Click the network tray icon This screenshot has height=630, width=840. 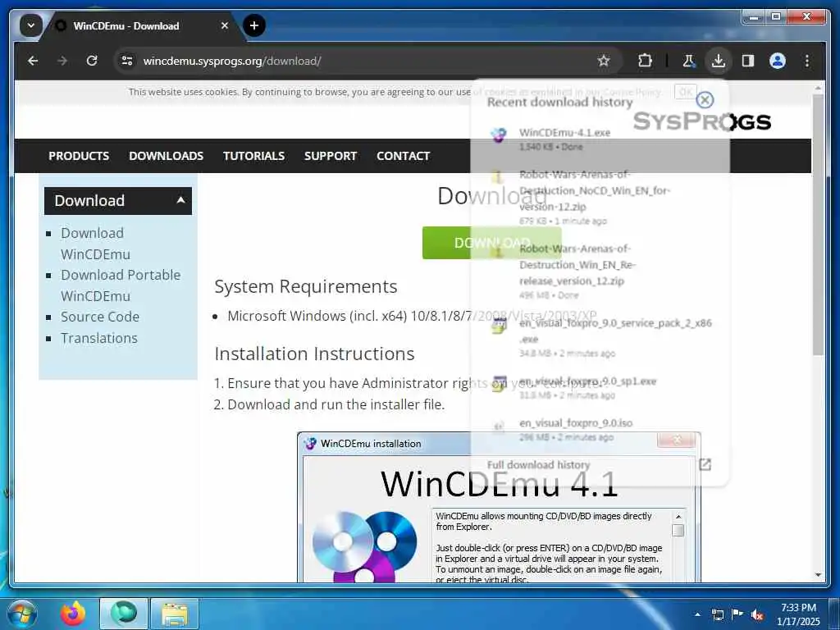(x=717, y=614)
